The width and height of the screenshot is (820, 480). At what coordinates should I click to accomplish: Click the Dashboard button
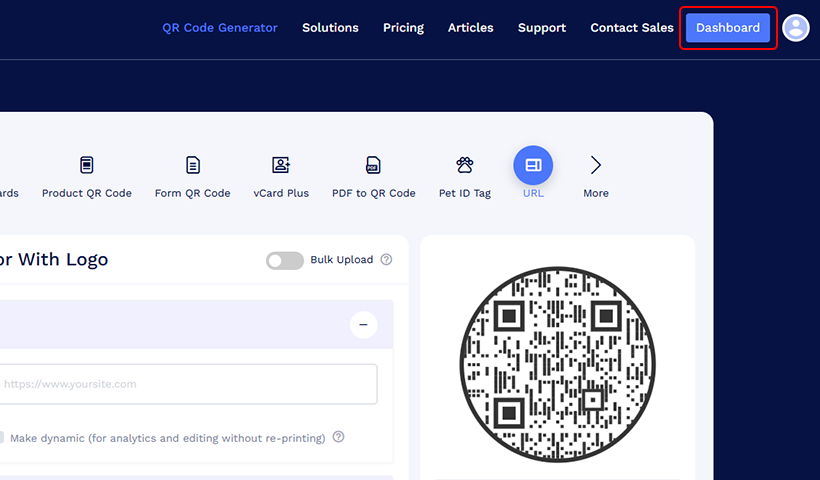click(x=728, y=28)
